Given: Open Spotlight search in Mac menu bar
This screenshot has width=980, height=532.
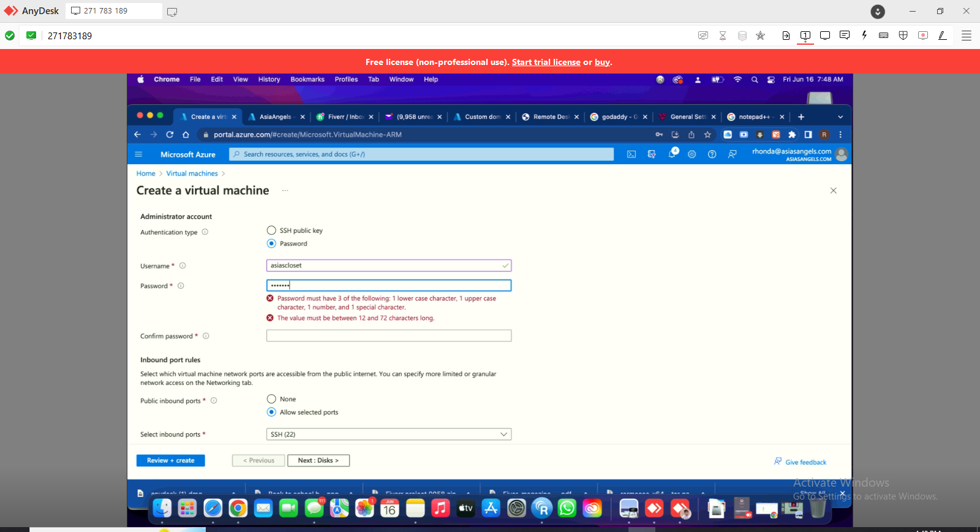Looking at the screenshot, I should 755,80.
